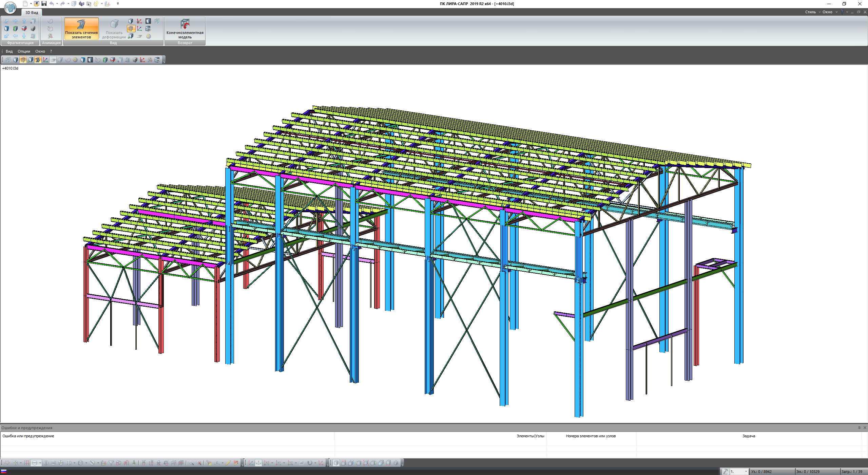This screenshot has height=475, width=868.
Task: Click the Окно menu item in the menu bar
Action: click(40, 51)
